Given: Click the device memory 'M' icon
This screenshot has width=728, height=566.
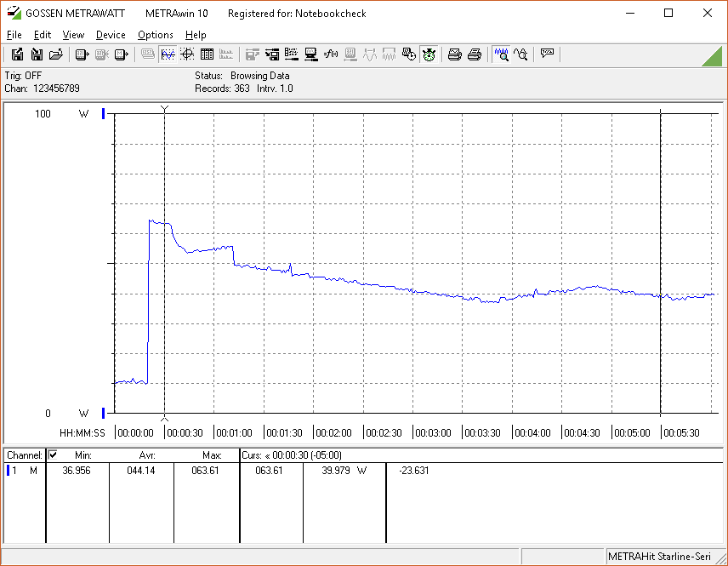Looking at the screenshot, I should tap(121, 54).
